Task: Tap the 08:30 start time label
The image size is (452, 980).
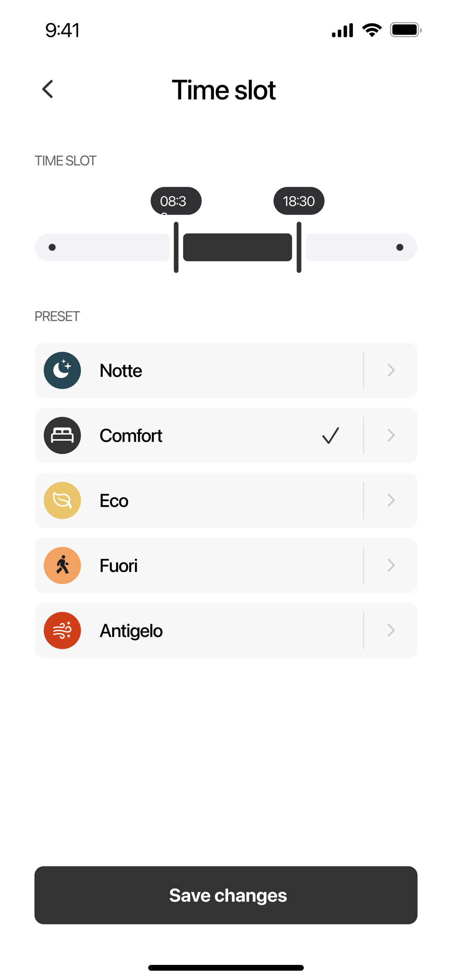Action: tap(176, 201)
